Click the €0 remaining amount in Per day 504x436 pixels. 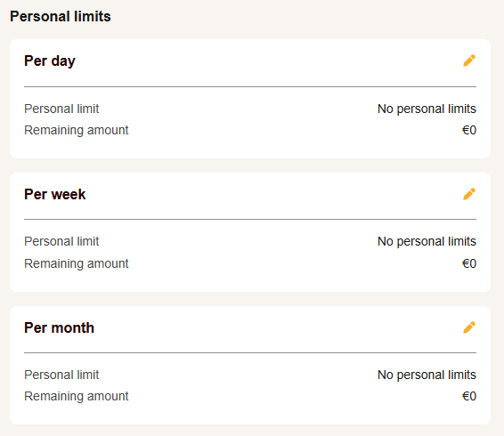click(469, 130)
